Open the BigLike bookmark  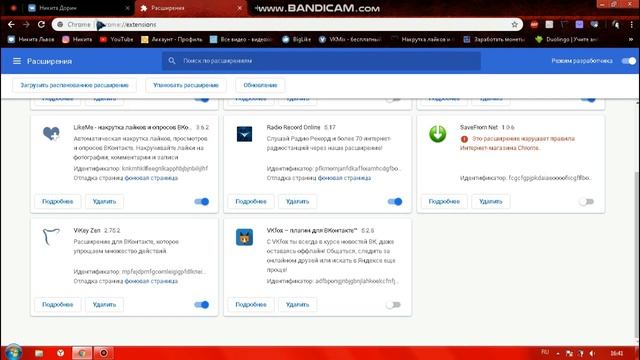296,39
